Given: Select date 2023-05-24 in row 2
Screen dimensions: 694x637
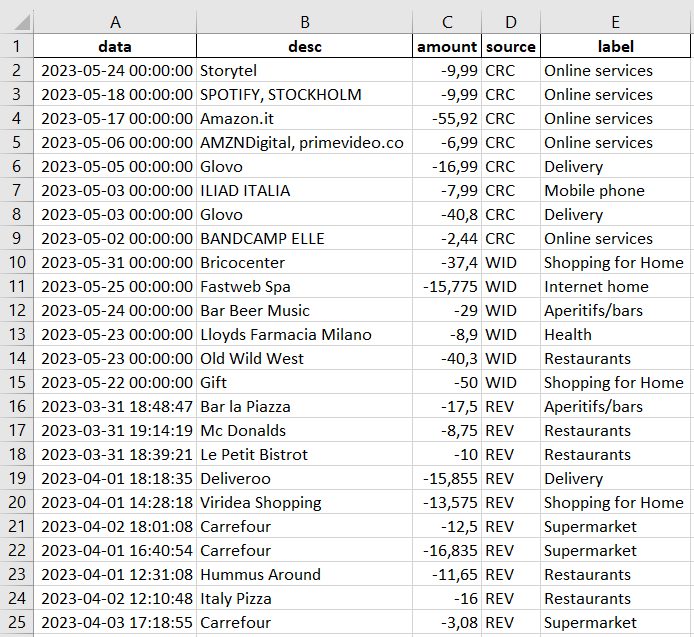Looking at the screenshot, I should pos(115,70).
